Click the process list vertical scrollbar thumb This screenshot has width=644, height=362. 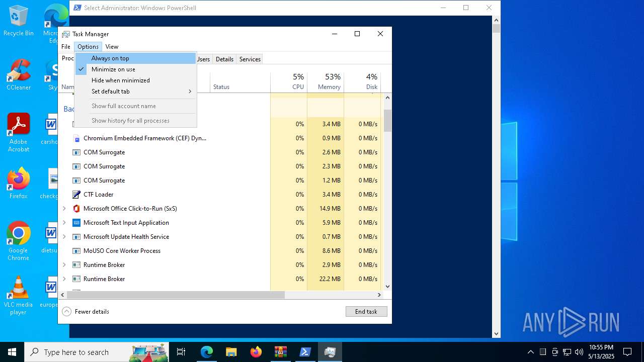tap(387, 121)
